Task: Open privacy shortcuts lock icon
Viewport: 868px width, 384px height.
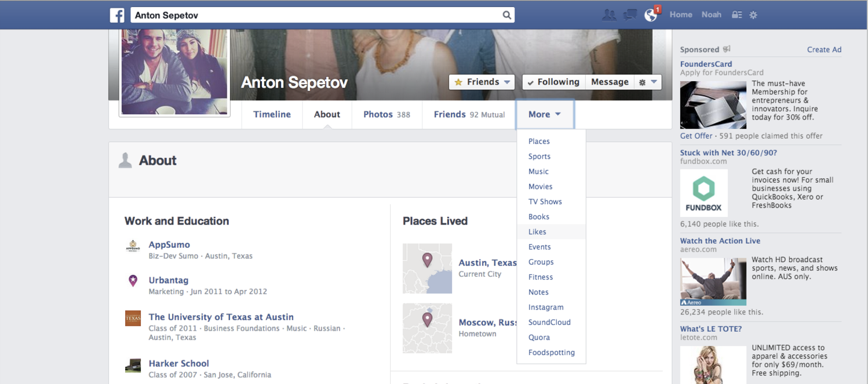Action: (736, 15)
